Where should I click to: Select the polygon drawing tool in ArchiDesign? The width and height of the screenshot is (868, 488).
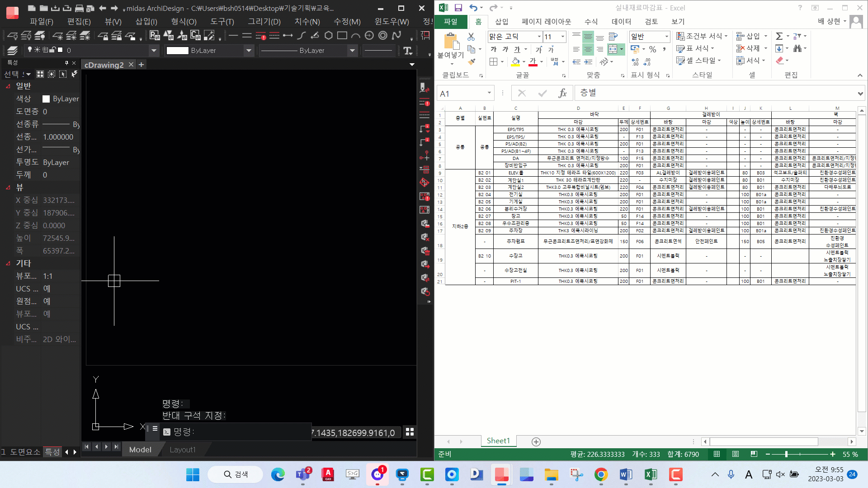pos(329,36)
